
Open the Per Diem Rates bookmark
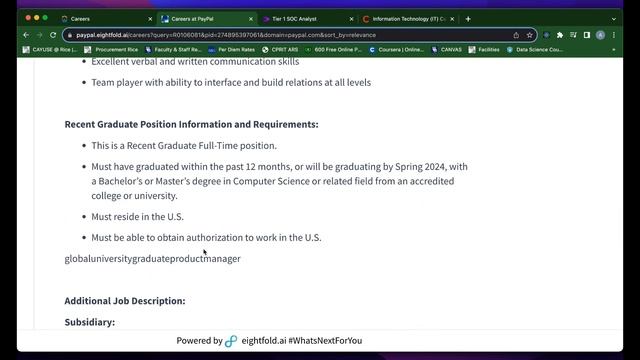(231, 50)
